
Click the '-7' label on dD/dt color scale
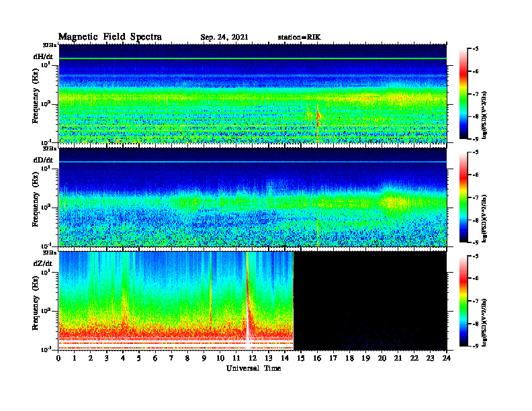point(475,197)
